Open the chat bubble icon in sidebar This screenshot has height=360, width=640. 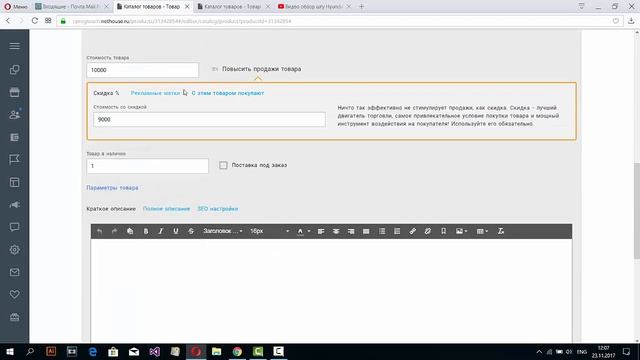point(15,227)
